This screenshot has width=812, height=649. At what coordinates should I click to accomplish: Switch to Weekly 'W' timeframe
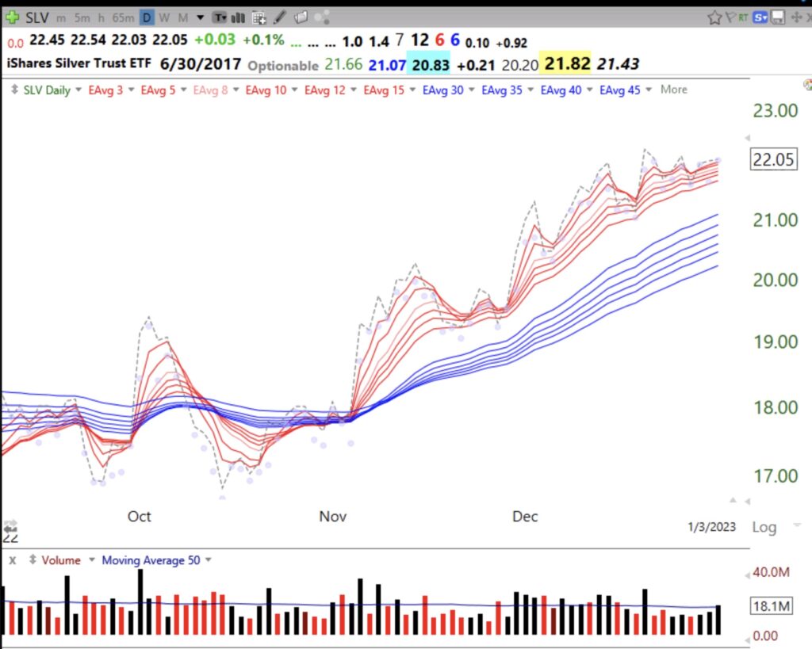click(164, 17)
